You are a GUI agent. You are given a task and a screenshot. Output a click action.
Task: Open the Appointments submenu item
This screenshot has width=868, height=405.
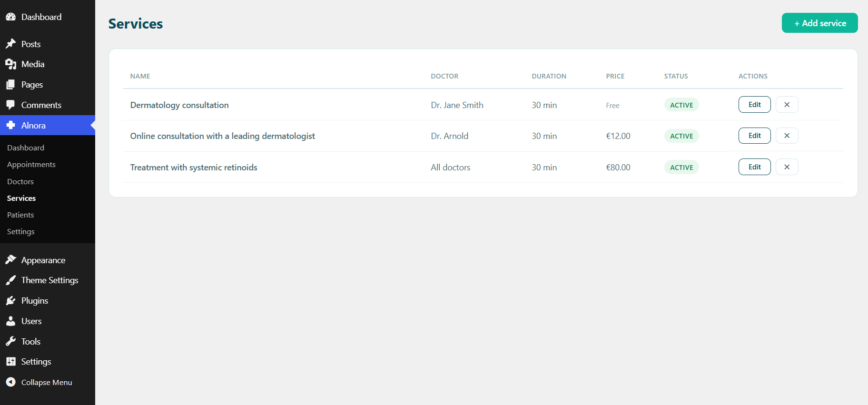tap(31, 165)
